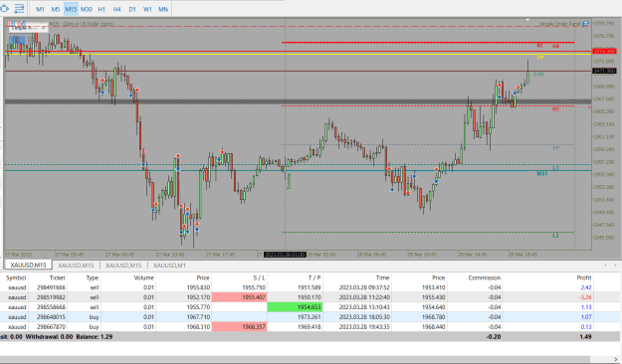Viewport: 622px width, 364px height.
Task: Switch chart to H4 timeframe
Action: 117,9
